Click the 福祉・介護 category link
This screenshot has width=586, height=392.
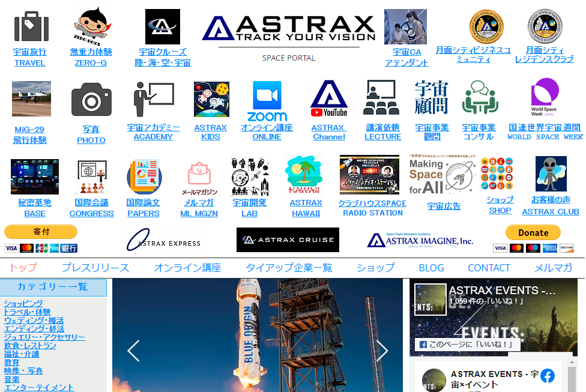(21, 354)
